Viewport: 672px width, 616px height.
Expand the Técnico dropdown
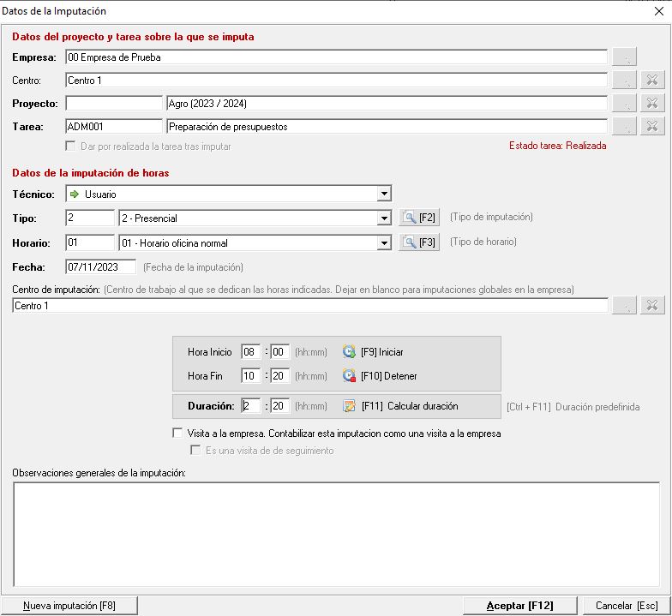pos(385,194)
